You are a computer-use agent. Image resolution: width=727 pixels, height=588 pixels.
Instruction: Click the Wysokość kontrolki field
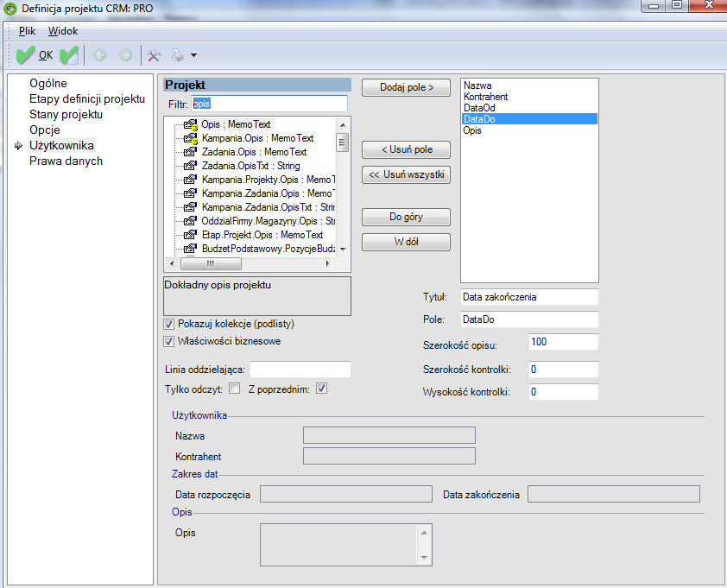pyautogui.click(x=563, y=392)
